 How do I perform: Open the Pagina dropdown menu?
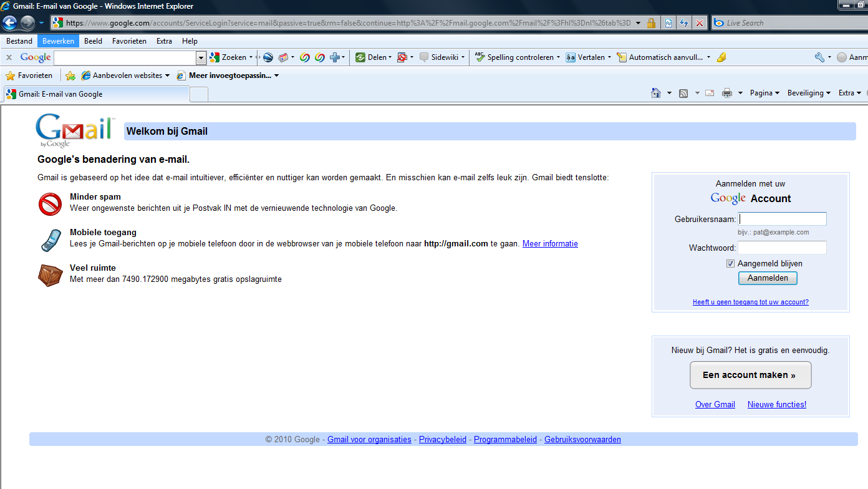coord(764,93)
